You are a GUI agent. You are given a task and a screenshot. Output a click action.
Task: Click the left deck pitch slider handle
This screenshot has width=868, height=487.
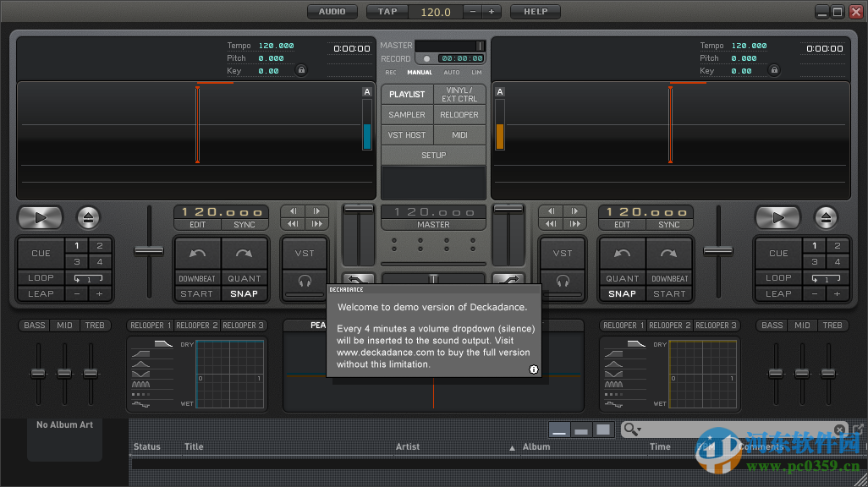149,250
